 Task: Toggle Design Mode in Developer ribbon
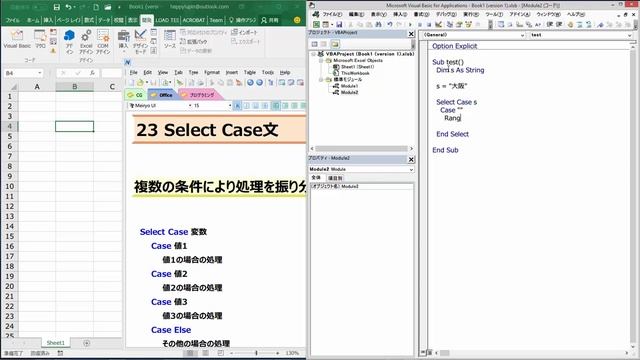coord(140,42)
